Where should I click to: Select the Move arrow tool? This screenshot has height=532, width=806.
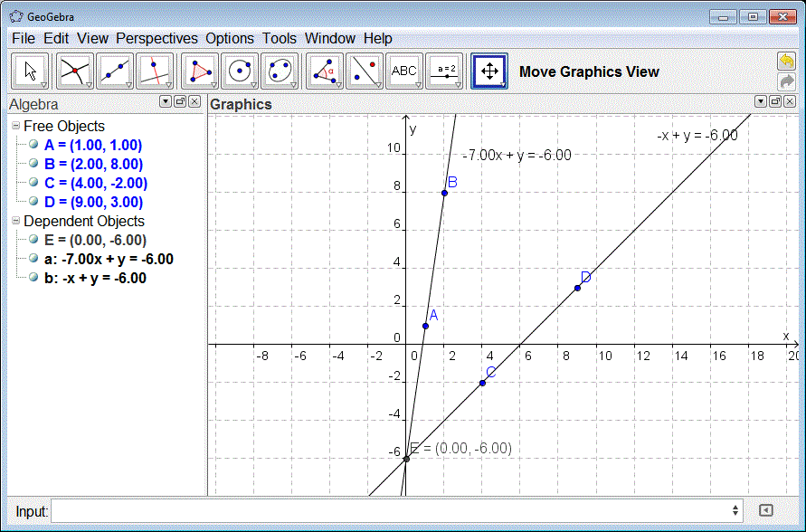click(x=32, y=71)
